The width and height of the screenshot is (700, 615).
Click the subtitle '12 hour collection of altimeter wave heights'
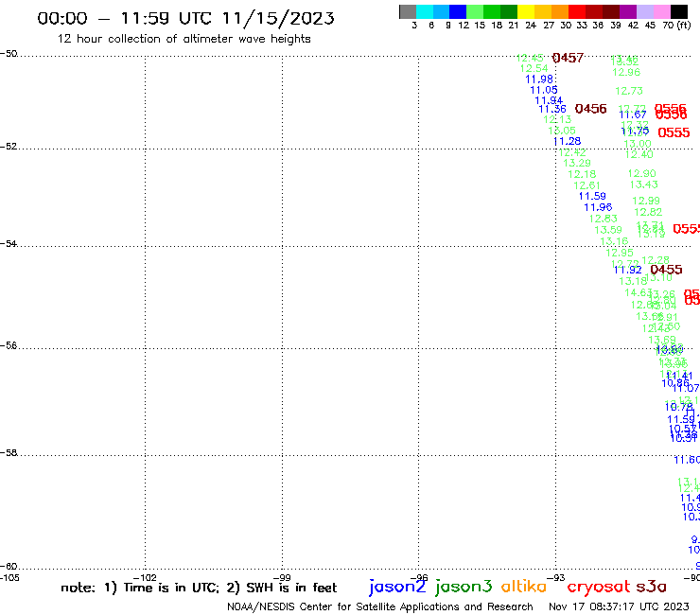(x=184, y=39)
